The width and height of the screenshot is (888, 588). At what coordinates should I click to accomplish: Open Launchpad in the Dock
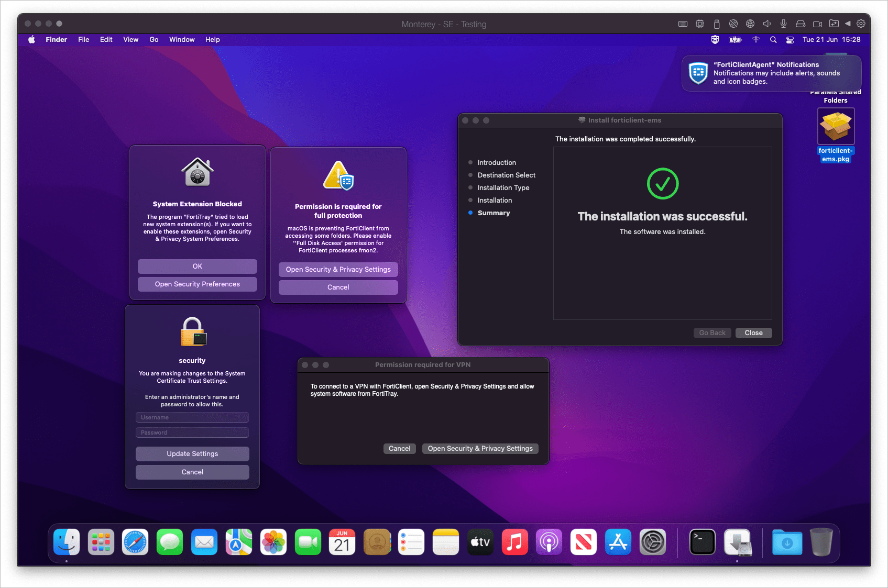(101, 542)
